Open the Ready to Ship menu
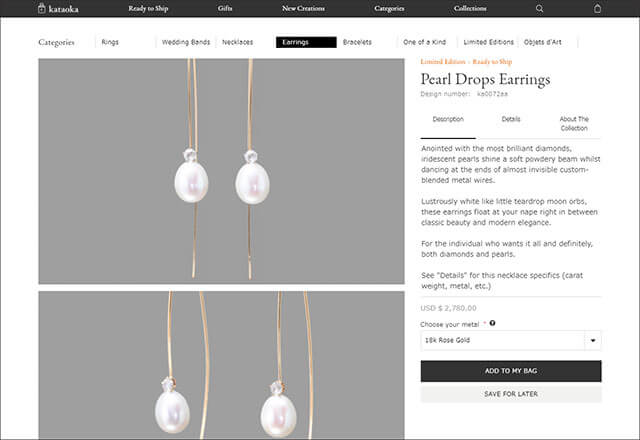This screenshot has width=640, height=440. [x=150, y=9]
